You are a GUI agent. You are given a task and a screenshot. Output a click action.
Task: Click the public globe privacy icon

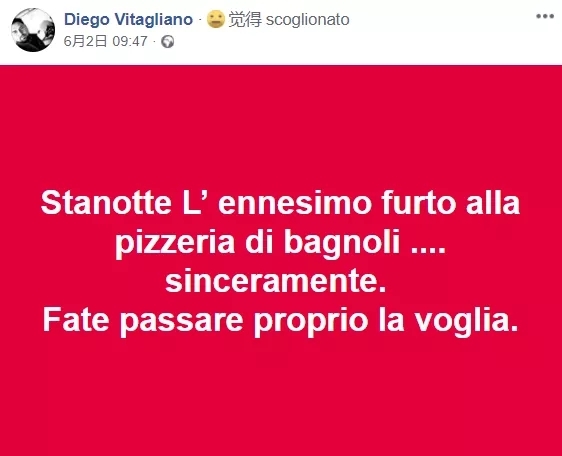point(167,42)
